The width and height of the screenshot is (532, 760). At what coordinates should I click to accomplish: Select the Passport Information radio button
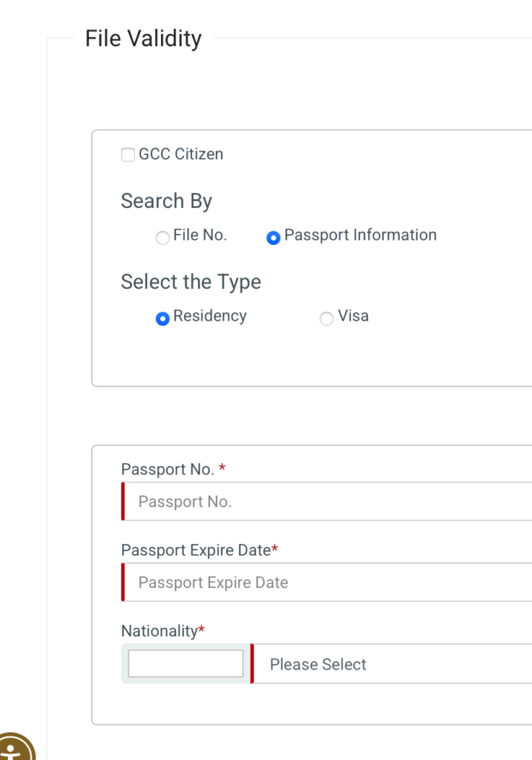(x=273, y=238)
